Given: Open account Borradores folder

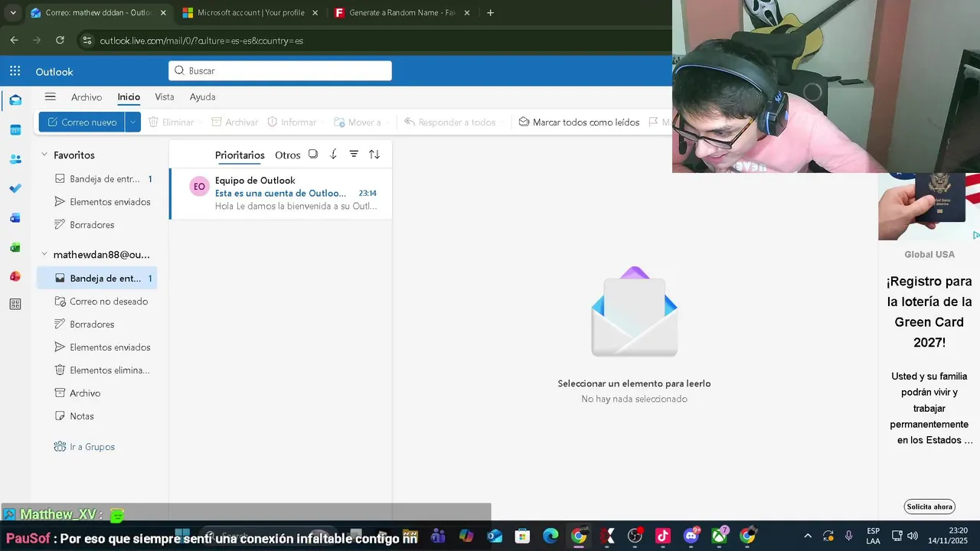Looking at the screenshot, I should (97, 324).
